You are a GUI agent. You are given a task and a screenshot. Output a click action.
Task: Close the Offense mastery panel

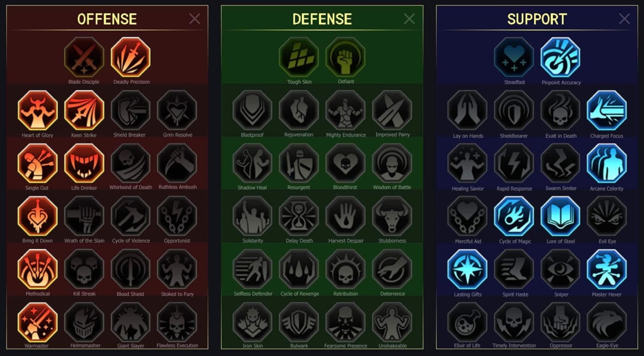tap(195, 19)
